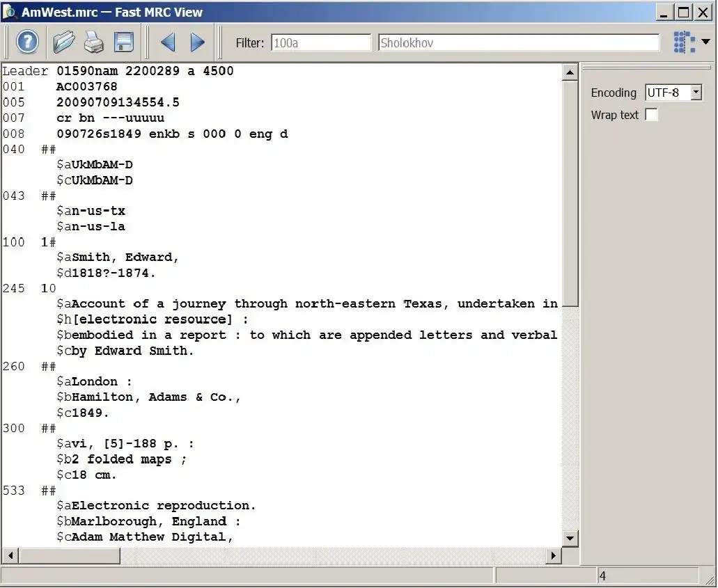Go to next record with right arrow

click(x=197, y=42)
